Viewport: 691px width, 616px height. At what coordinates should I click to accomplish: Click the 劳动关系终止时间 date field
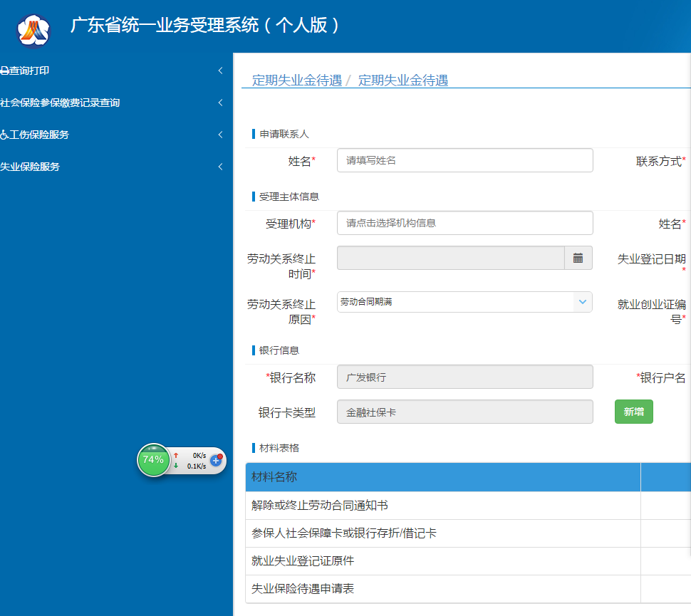point(450,258)
